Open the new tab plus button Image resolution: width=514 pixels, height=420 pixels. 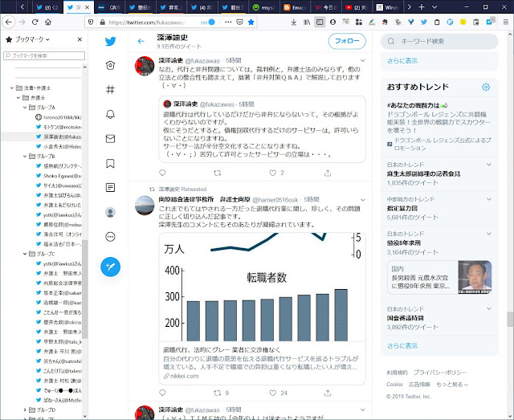[x=422, y=7]
